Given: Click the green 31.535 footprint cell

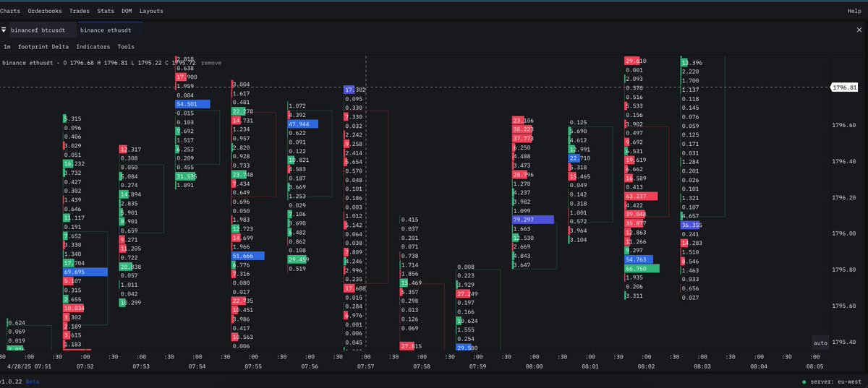Looking at the screenshot, I should click(186, 176).
